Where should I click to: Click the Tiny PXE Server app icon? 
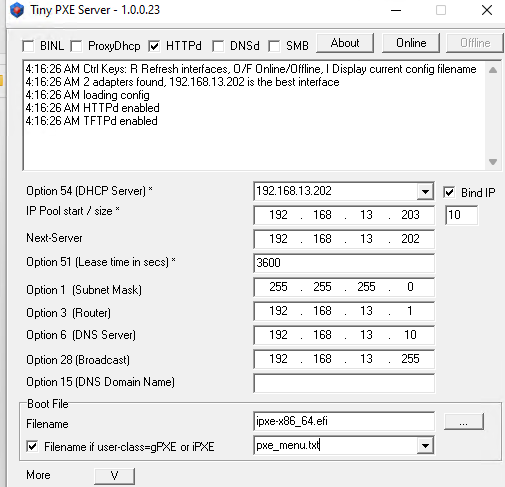pyautogui.click(x=17, y=10)
